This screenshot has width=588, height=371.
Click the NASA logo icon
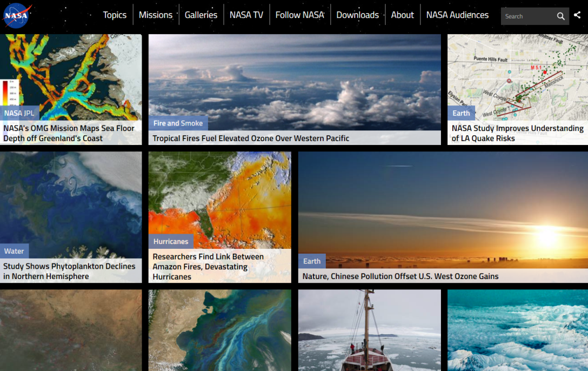point(17,16)
